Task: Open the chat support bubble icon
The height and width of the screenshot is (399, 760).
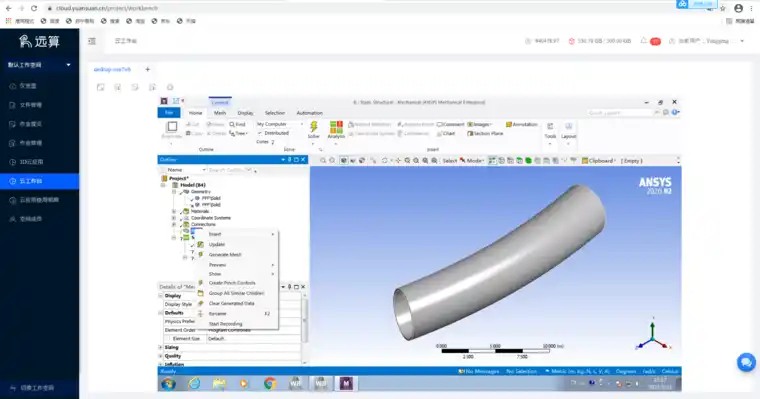Action: click(x=746, y=362)
